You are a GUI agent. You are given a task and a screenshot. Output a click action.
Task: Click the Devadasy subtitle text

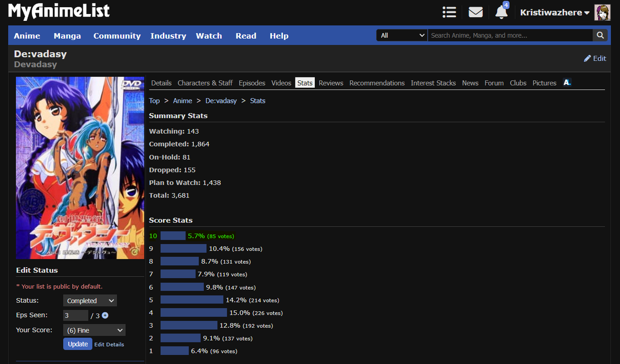point(35,64)
